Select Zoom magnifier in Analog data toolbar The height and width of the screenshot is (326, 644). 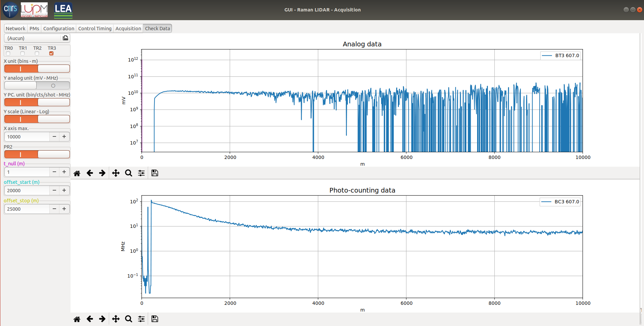pyautogui.click(x=129, y=173)
